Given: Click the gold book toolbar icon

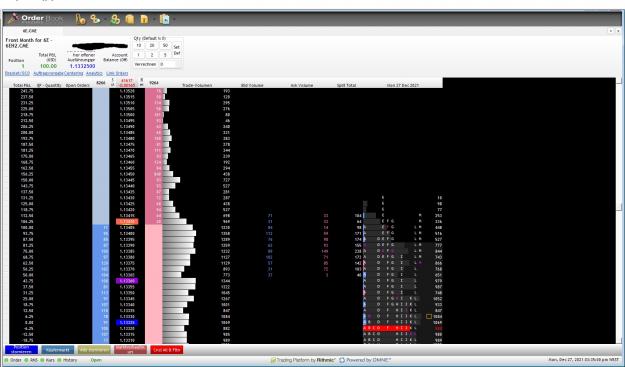Looking at the screenshot, I should coord(130,19).
